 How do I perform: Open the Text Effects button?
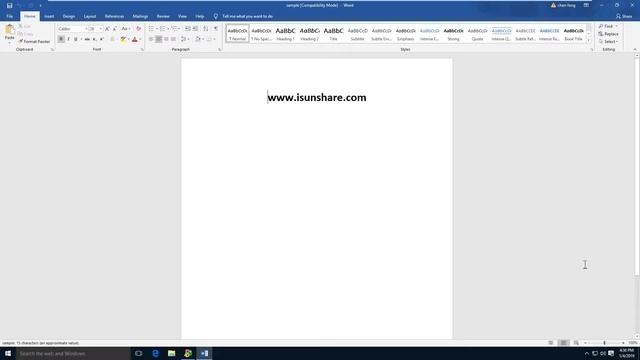tap(112, 39)
